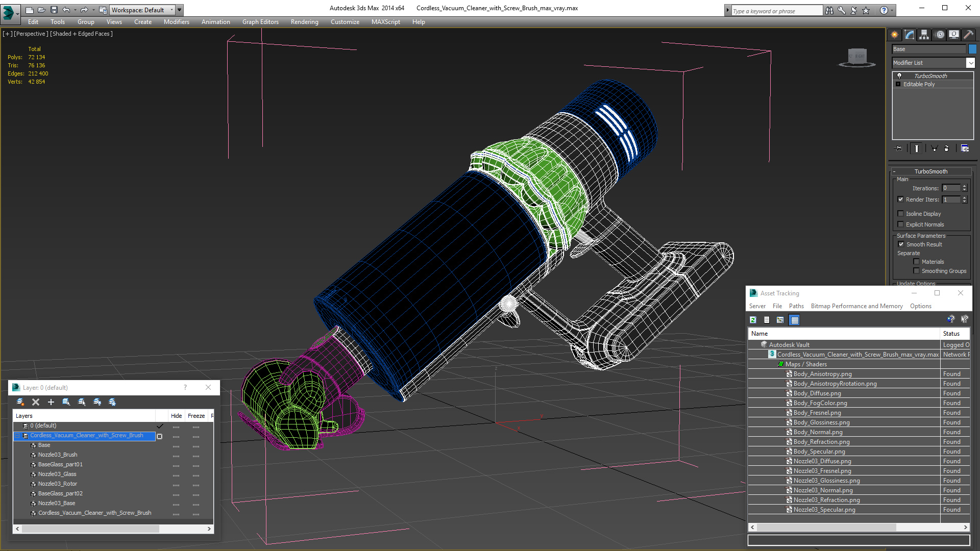Click Delete layer X icon in Layer dialog
Image resolution: width=980 pixels, height=551 pixels.
(x=36, y=402)
